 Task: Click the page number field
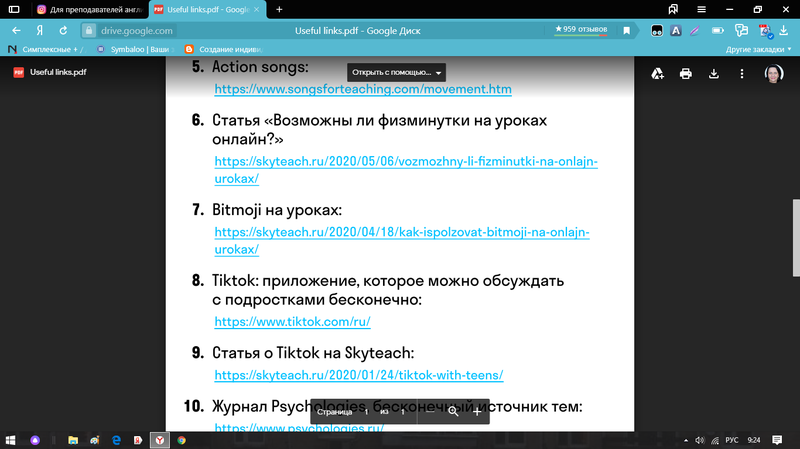point(366,411)
